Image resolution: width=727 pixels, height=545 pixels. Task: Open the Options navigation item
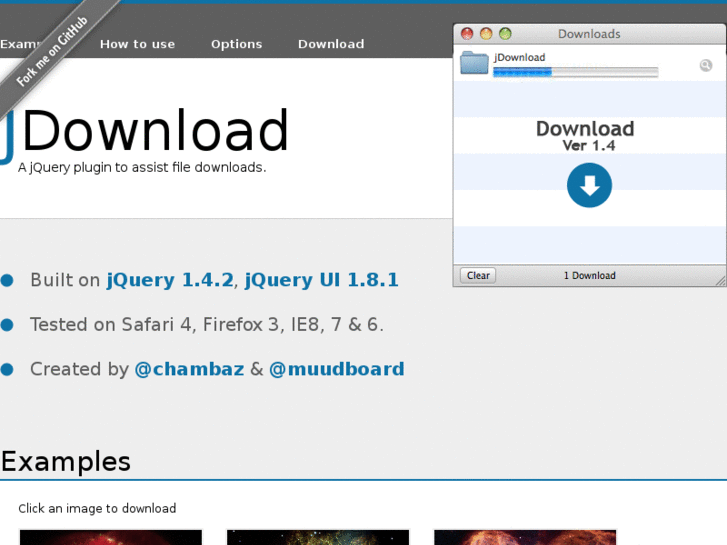coord(236,44)
